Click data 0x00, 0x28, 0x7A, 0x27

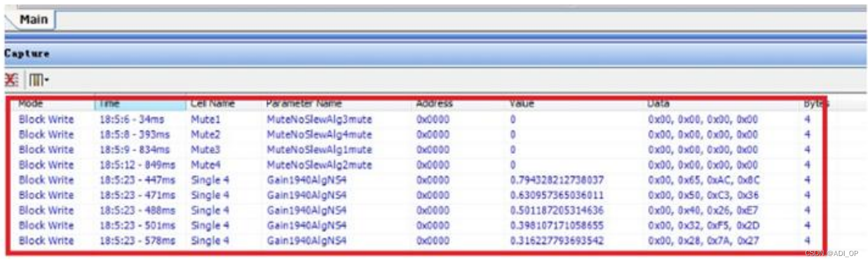(x=703, y=241)
